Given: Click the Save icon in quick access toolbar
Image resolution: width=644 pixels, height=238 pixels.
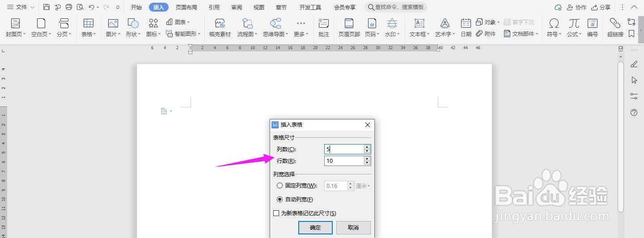Looking at the screenshot, I should point(47,7).
